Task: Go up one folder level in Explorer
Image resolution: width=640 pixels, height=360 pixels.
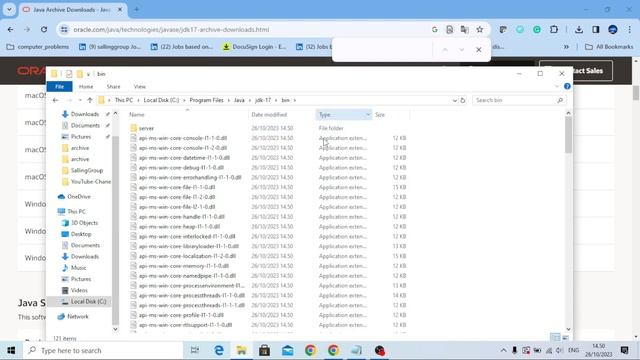Action: [90, 100]
